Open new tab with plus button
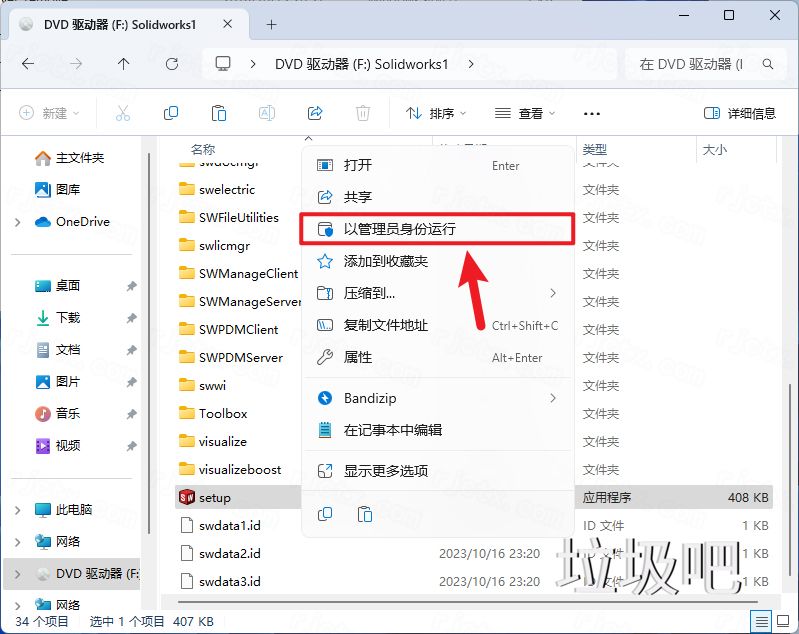Screen dimensions: 799x634 point(272,24)
